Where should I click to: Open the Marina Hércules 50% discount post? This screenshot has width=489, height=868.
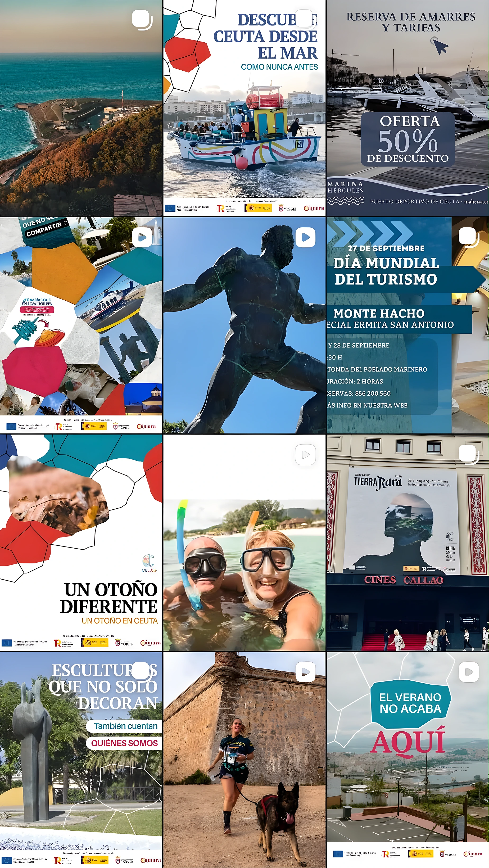coord(408,108)
